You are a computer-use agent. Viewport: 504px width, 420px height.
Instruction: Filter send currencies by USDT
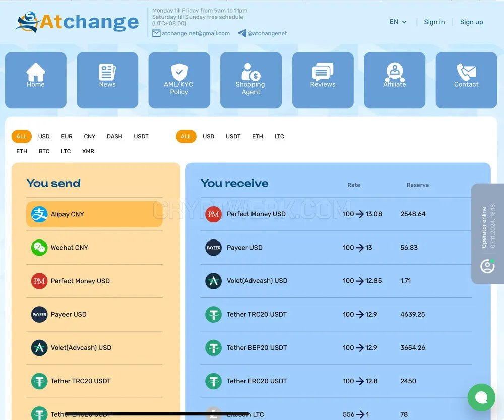point(141,136)
